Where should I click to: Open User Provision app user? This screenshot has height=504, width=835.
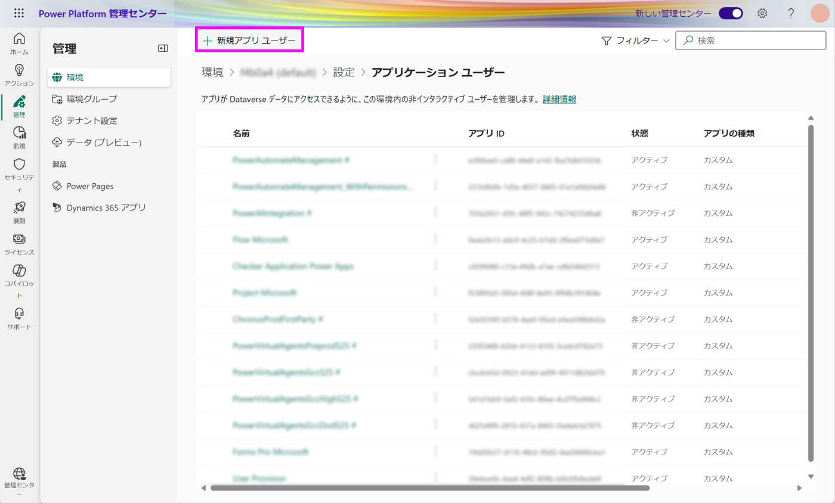(x=259, y=478)
